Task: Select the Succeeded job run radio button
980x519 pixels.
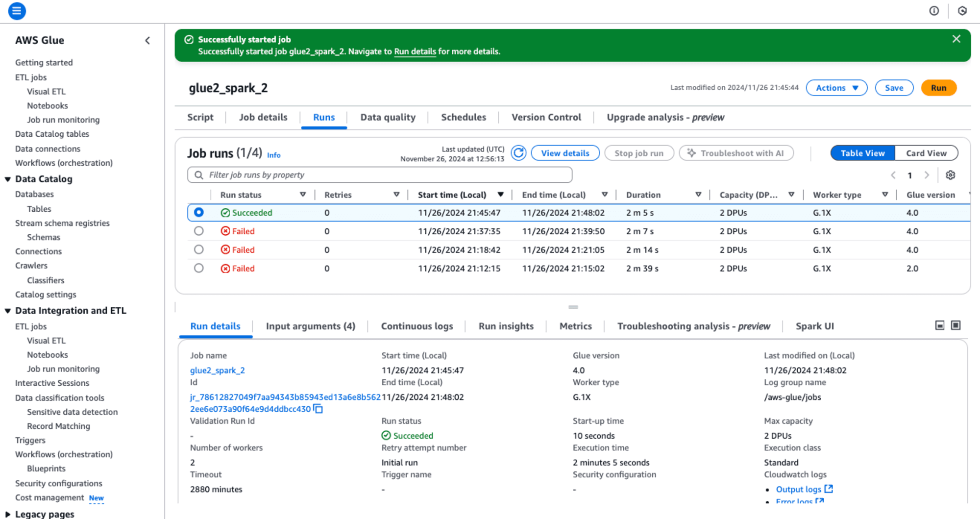Action: [x=198, y=212]
